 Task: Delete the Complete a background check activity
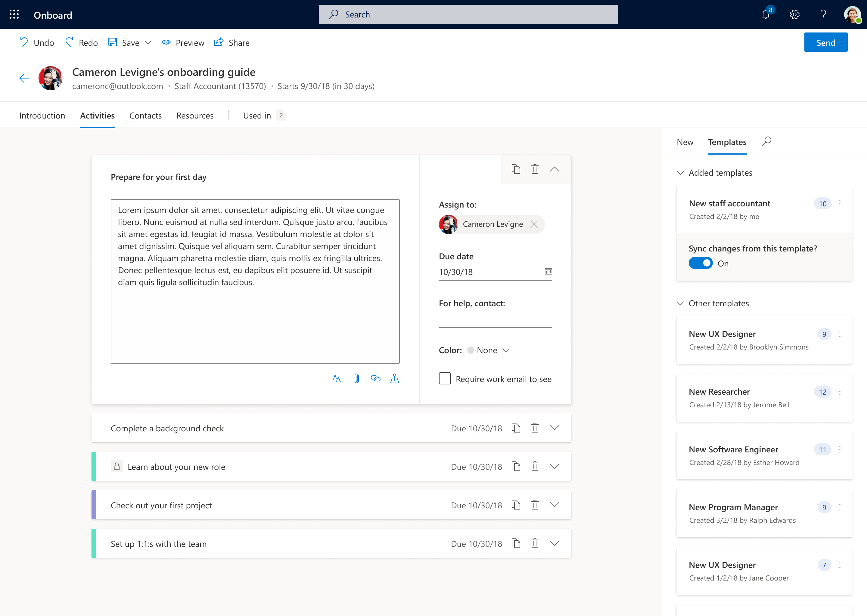tap(535, 428)
